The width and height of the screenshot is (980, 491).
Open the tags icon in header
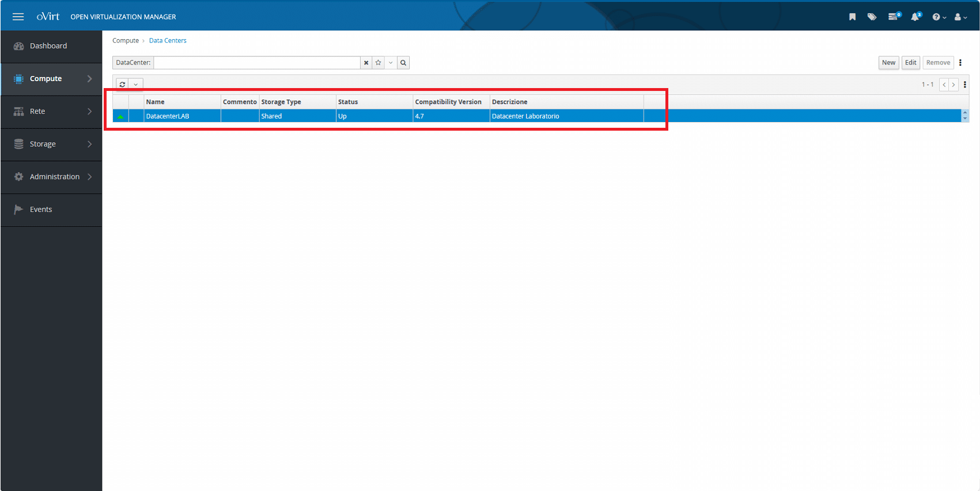(x=872, y=17)
